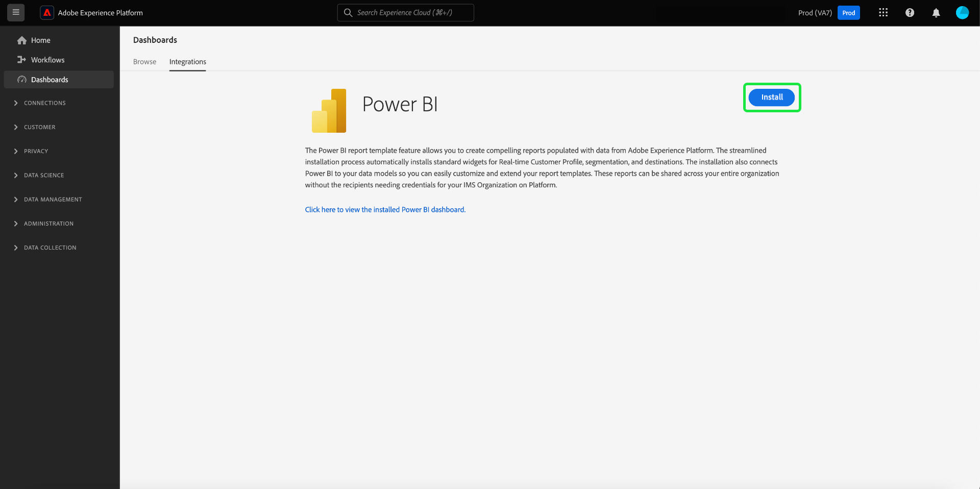Click the Workflows icon in sidebar
The width and height of the screenshot is (980, 489).
[x=21, y=60]
